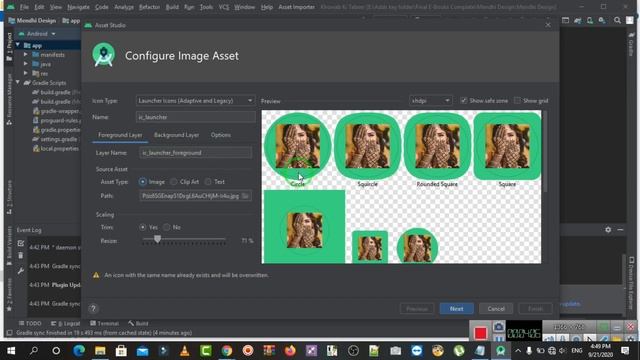Expand the manifests folder
This screenshot has width=640, height=360.
click(x=26, y=54)
